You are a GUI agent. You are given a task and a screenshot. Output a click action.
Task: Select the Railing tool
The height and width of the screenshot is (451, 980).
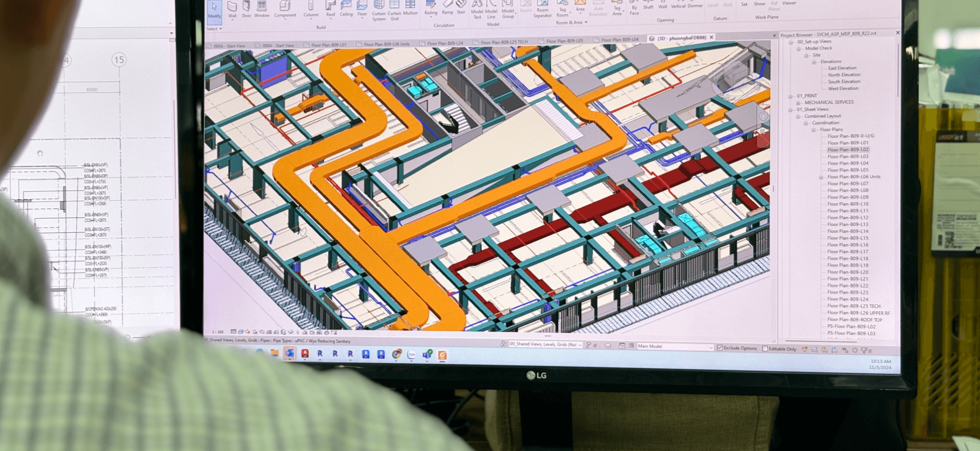431,8
